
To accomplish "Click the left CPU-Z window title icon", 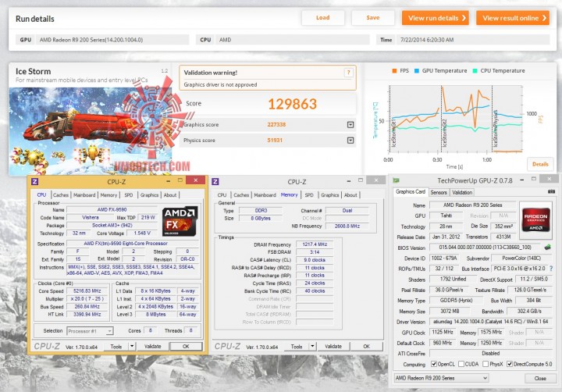I will [x=35, y=181].
